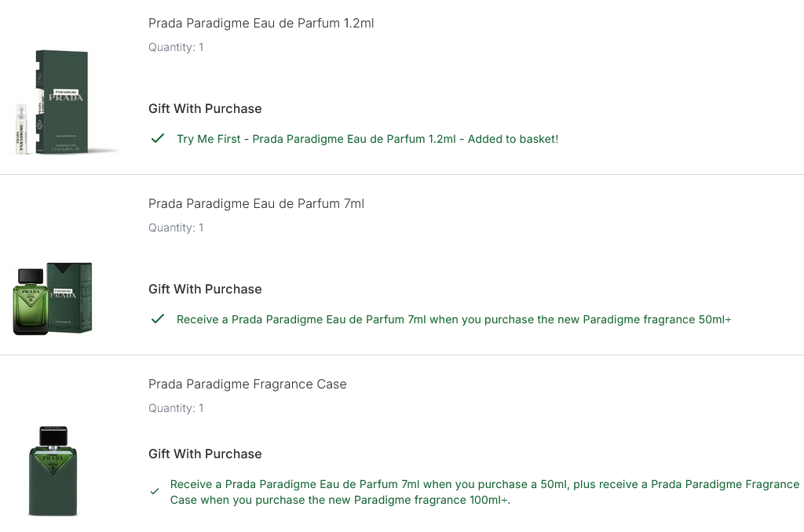804x532 pixels.
Task: Click the checkmark beside the 7ml 50ml+ offer
Action: click(x=158, y=319)
